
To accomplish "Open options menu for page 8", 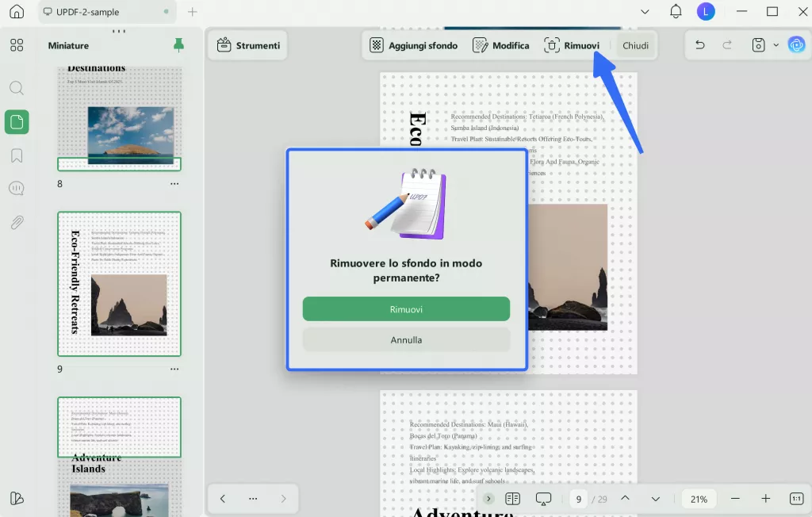I will tap(174, 184).
